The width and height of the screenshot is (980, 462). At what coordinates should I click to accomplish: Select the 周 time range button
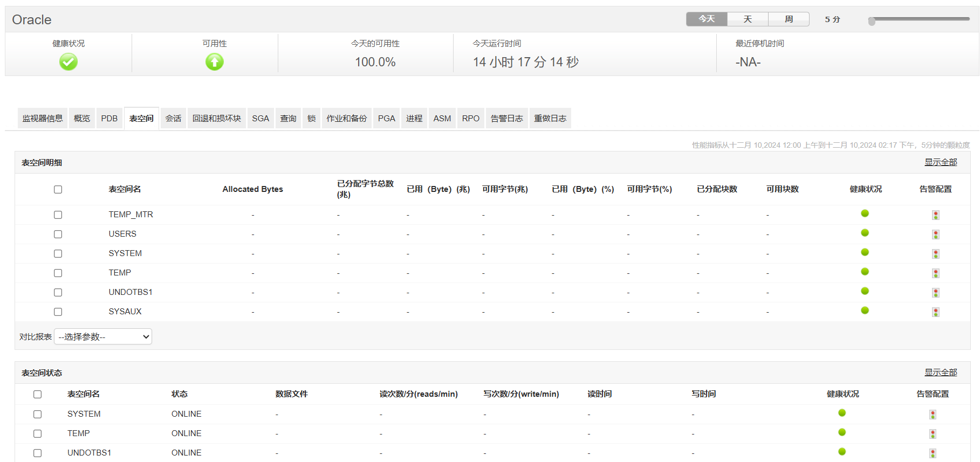tap(789, 19)
